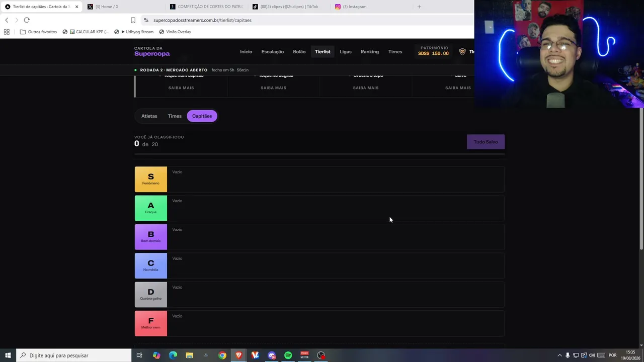The width and height of the screenshot is (644, 362).
Task: Open the Vinão Overlay bookmark
Action: tap(175, 32)
